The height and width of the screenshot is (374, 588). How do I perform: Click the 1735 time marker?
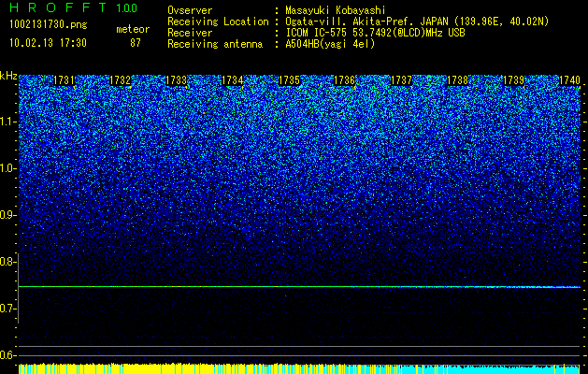coord(289,80)
